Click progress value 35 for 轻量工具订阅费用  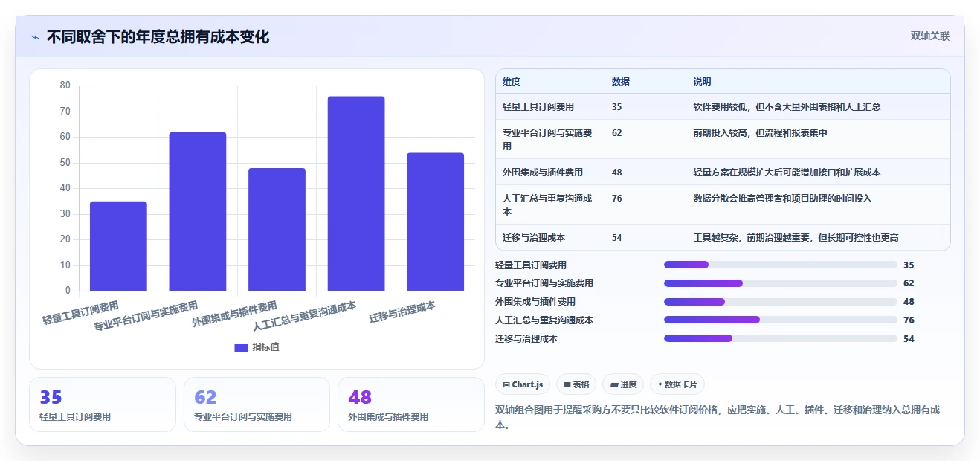[909, 265]
